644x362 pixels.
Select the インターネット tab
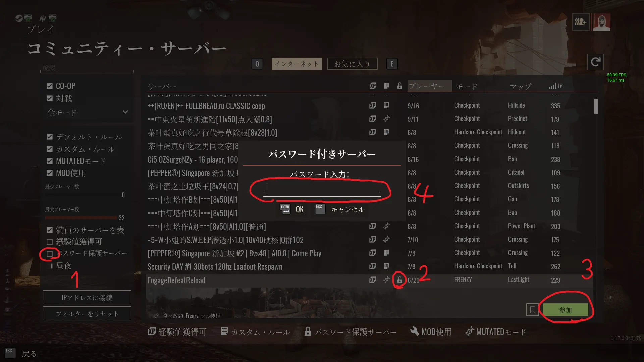click(297, 64)
